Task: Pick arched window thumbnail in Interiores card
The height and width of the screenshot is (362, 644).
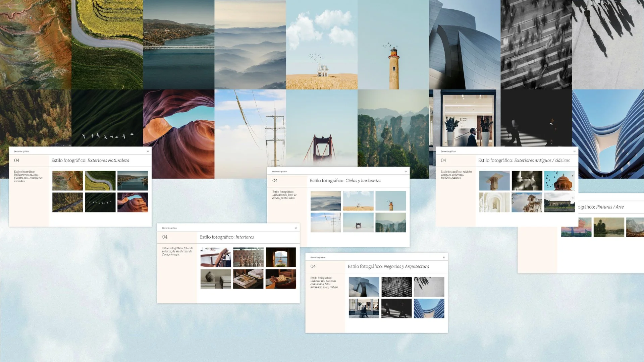Action: (x=281, y=257)
